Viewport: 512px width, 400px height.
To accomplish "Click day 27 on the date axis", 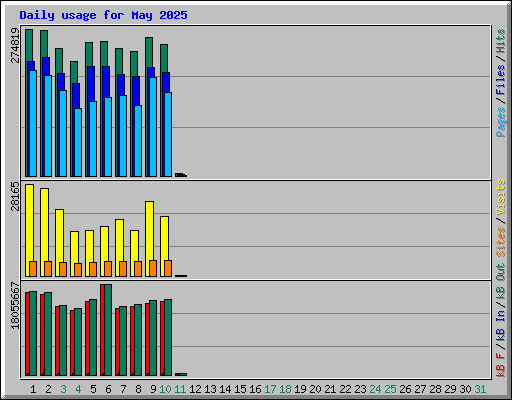I will (x=420, y=389).
